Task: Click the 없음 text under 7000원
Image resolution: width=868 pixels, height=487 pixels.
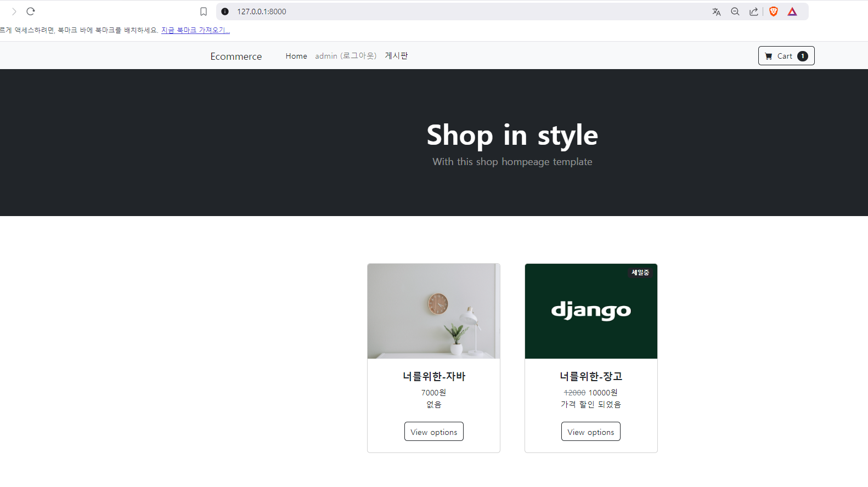Action: click(434, 405)
